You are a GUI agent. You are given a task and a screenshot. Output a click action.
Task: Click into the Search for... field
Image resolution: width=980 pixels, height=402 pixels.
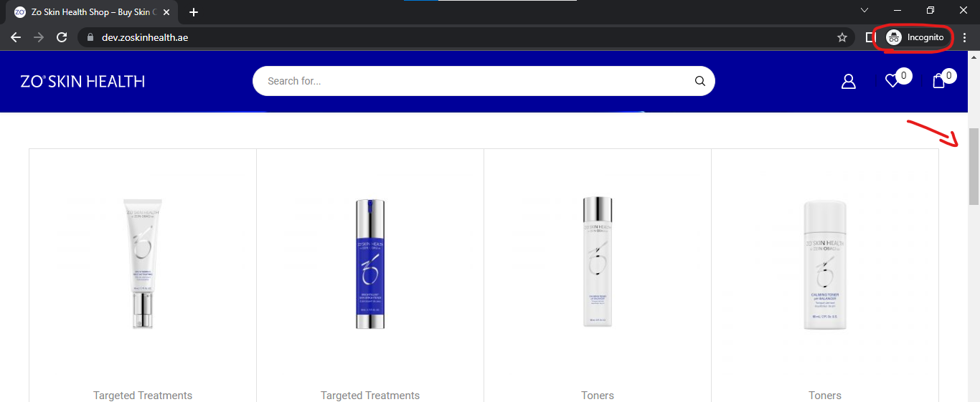click(473, 81)
